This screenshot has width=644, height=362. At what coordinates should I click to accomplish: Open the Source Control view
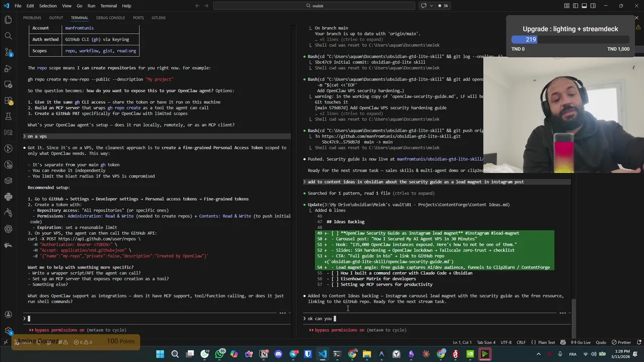pyautogui.click(x=8, y=52)
